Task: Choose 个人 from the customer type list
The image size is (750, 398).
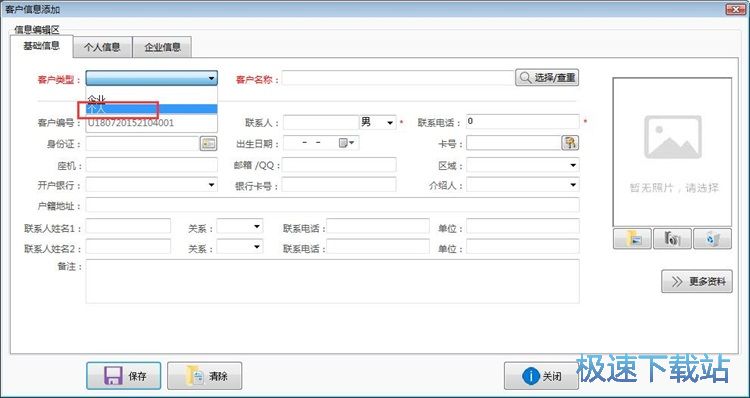Action: 152,110
